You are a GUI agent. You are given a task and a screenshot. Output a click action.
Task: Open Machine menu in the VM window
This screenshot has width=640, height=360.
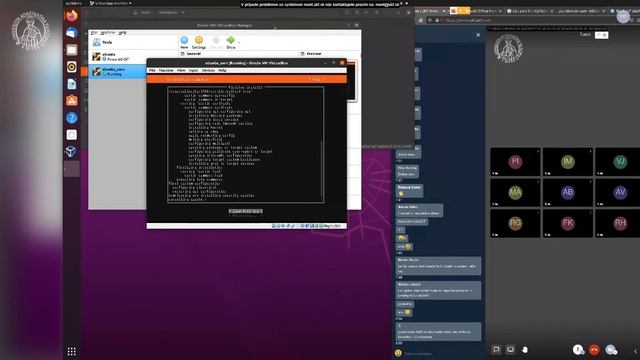pyautogui.click(x=166, y=70)
